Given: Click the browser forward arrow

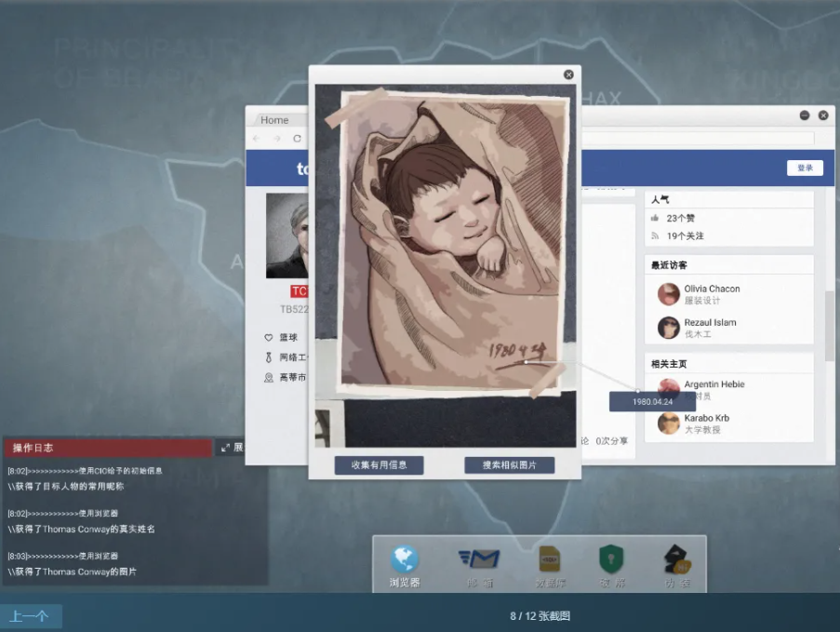Looking at the screenshot, I should point(277,139).
